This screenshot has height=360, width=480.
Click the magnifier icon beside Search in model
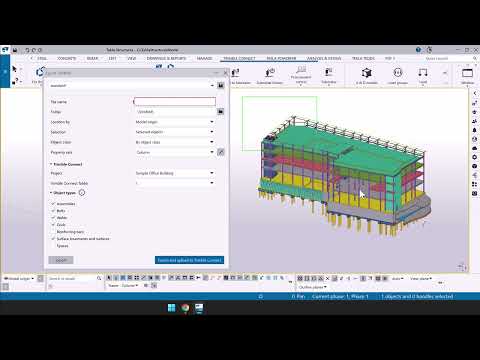pos(99,278)
